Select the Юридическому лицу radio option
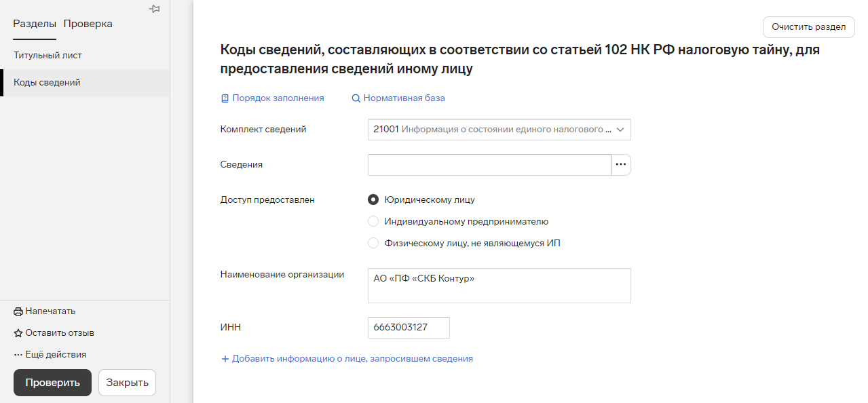Viewport: 868px width, 403px height. click(373, 199)
